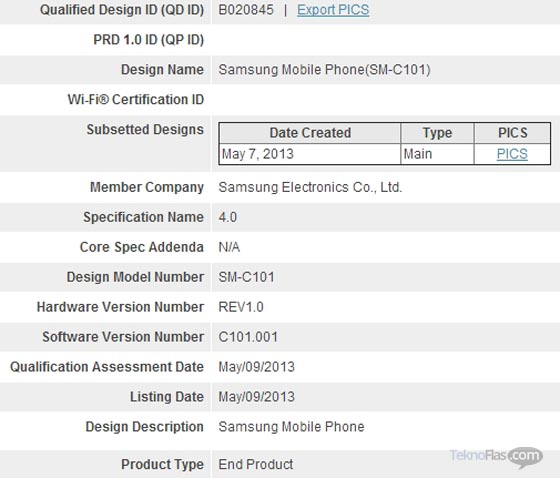Click the Design Model Number label
Image resolution: width=560 pixels, height=478 pixels.
coord(135,277)
